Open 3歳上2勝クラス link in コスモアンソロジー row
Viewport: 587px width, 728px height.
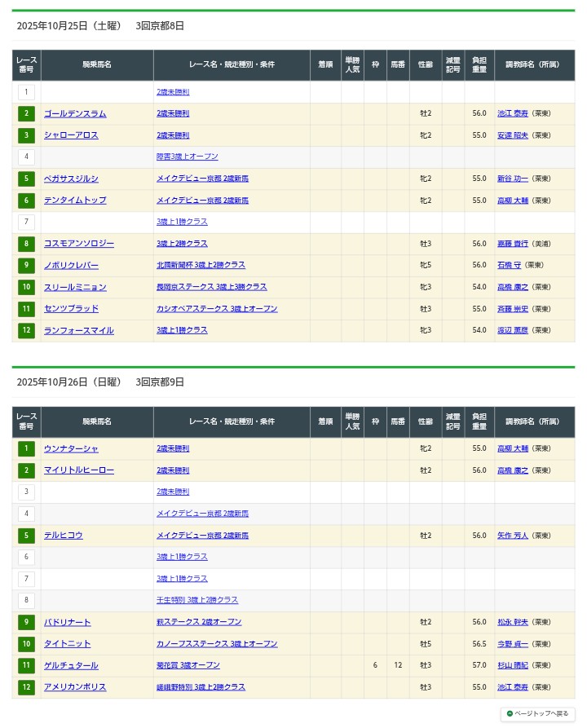pyautogui.click(x=182, y=244)
